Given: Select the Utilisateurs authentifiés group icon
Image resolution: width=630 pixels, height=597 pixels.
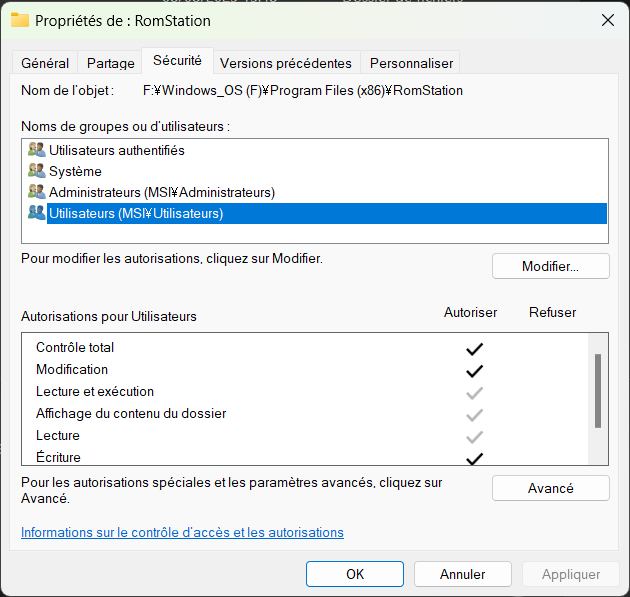Looking at the screenshot, I should 37,149.
